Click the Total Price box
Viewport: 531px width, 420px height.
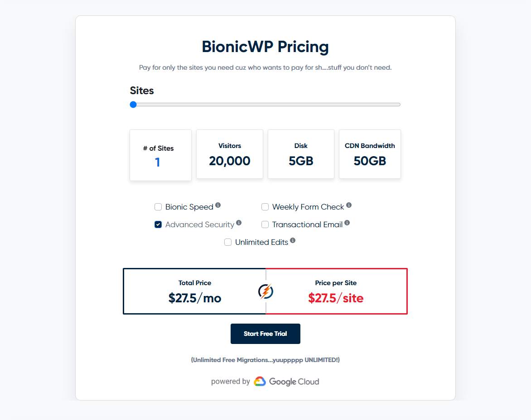[195, 291]
